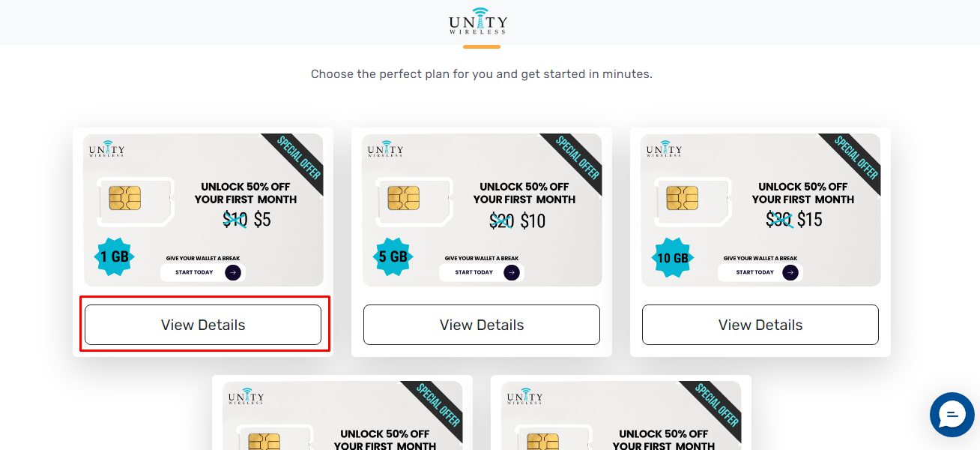The height and width of the screenshot is (450, 980).
Task: Click the arrow icon on 5 GB card
Action: tap(512, 272)
